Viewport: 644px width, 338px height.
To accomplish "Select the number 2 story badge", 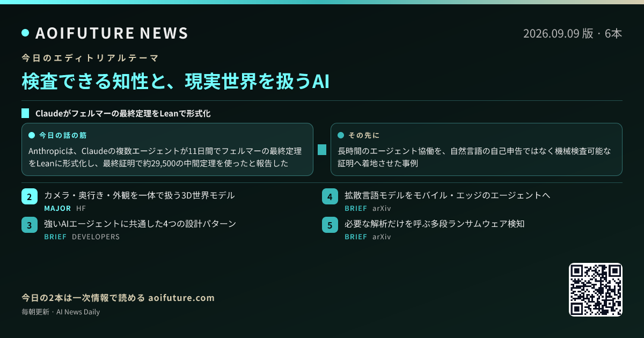I will coord(30,196).
